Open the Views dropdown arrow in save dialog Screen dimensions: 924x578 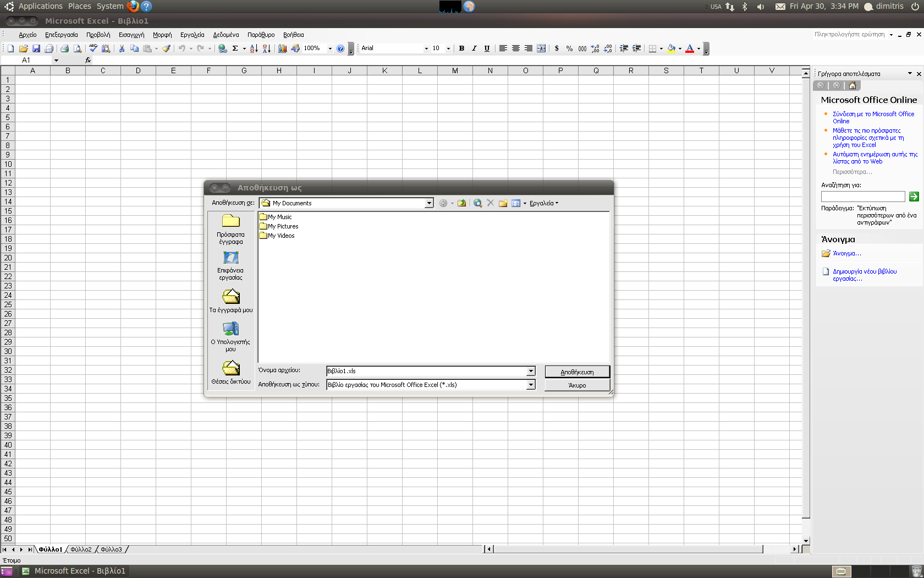(x=525, y=203)
